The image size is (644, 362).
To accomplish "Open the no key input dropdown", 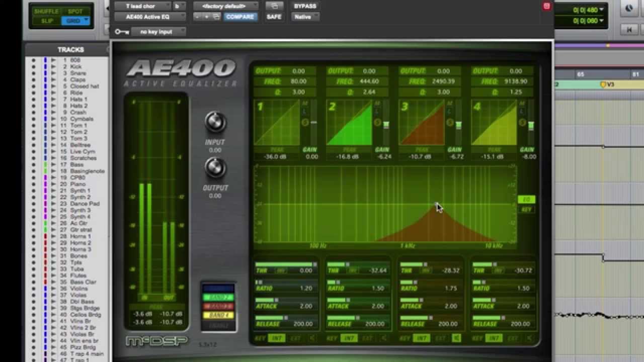I will point(158,32).
